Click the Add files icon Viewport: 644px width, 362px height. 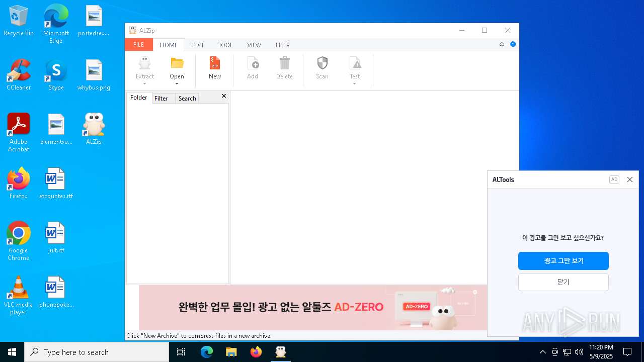tap(253, 63)
